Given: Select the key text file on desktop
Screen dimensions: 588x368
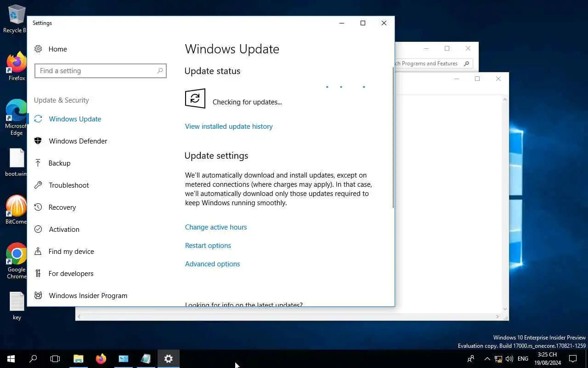Looking at the screenshot, I should point(17,306).
